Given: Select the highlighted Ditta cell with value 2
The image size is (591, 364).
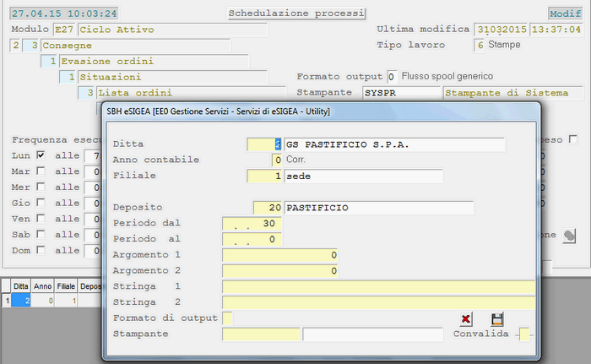Looking at the screenshot, I should [21, 301].
